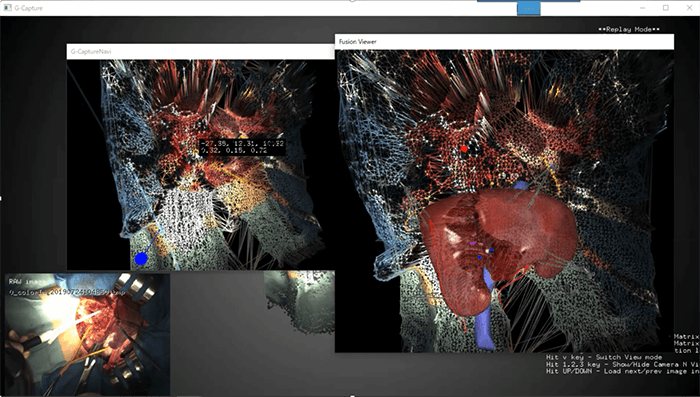700x397 pixels.
Task: Click the large blue marker dot in G-CaptureNavi
Action: point(141,259)
